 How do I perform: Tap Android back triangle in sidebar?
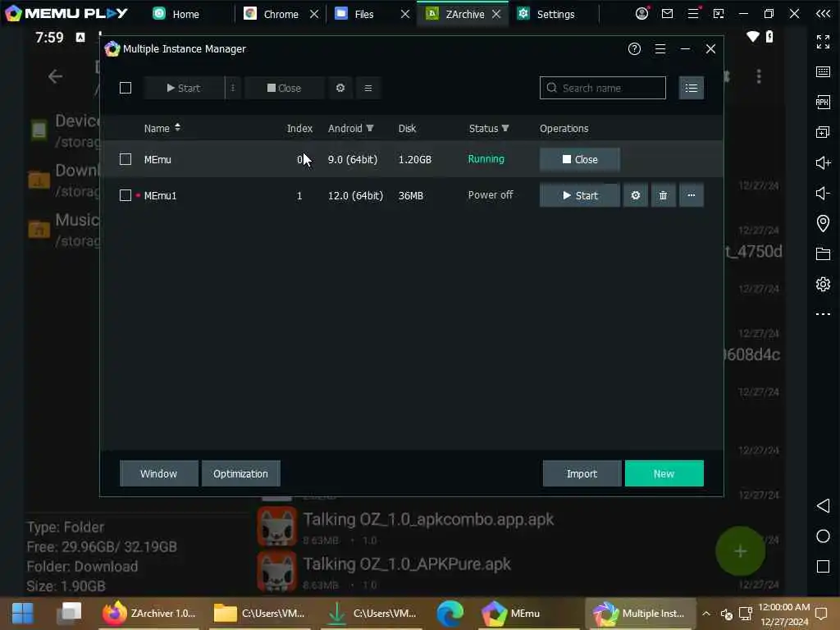point(823,505)
